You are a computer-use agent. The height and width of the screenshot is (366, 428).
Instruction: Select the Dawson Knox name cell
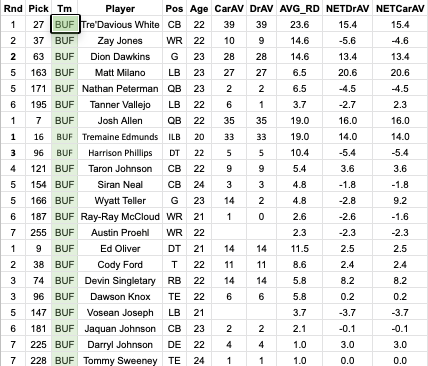pos(120,297)
